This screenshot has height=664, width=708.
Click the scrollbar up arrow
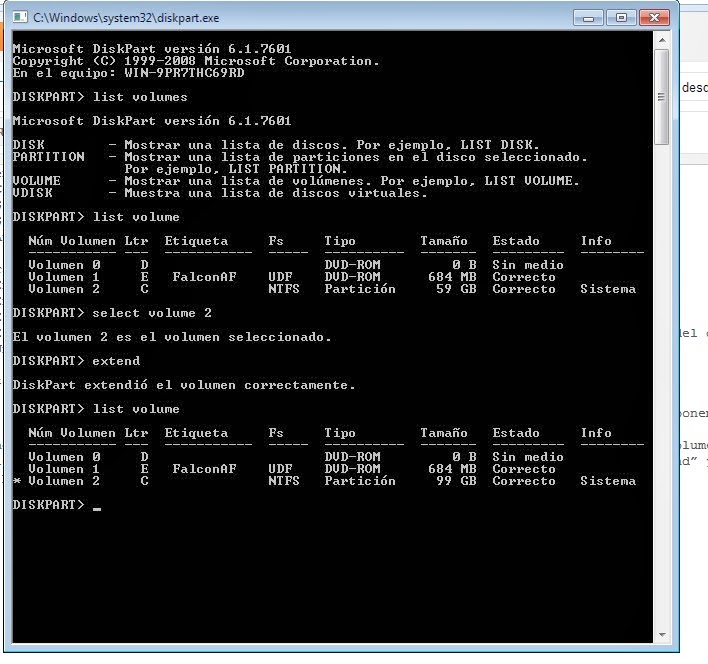[662, 41]
